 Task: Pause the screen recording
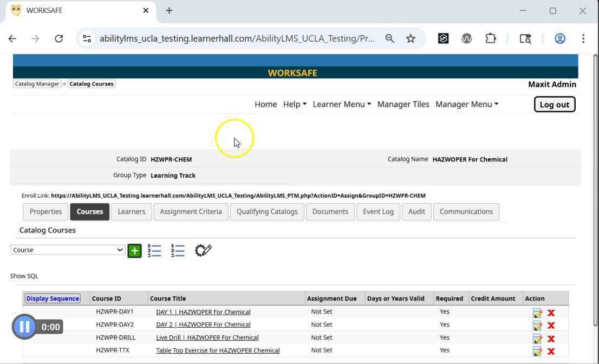(24, 327)
